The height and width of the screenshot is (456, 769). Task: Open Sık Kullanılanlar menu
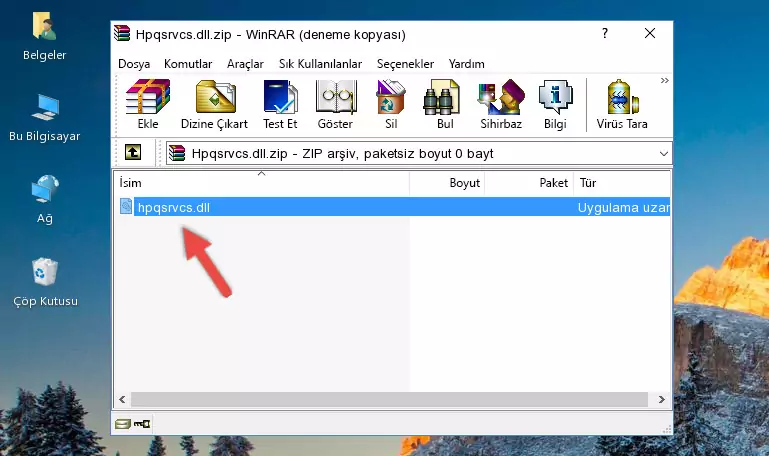(320, 64)
